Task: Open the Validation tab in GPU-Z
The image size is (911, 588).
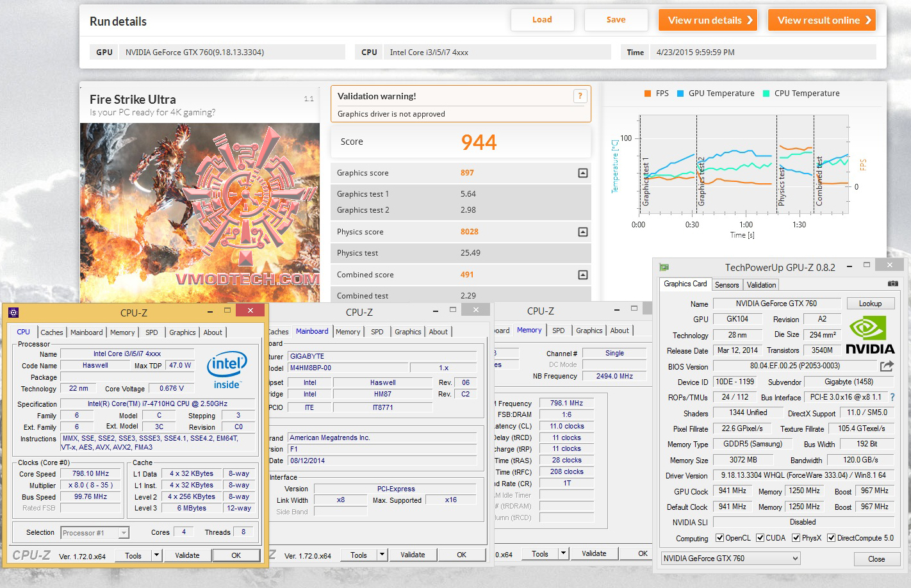Action: click(761, 285)
